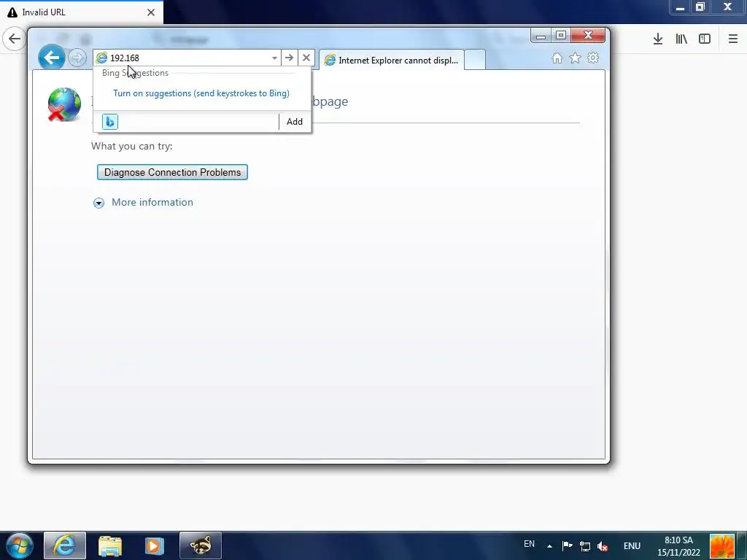Open a new blank Internet Explorer tab
This screenshot has height=560, width=747.
[x=474, y=60]
